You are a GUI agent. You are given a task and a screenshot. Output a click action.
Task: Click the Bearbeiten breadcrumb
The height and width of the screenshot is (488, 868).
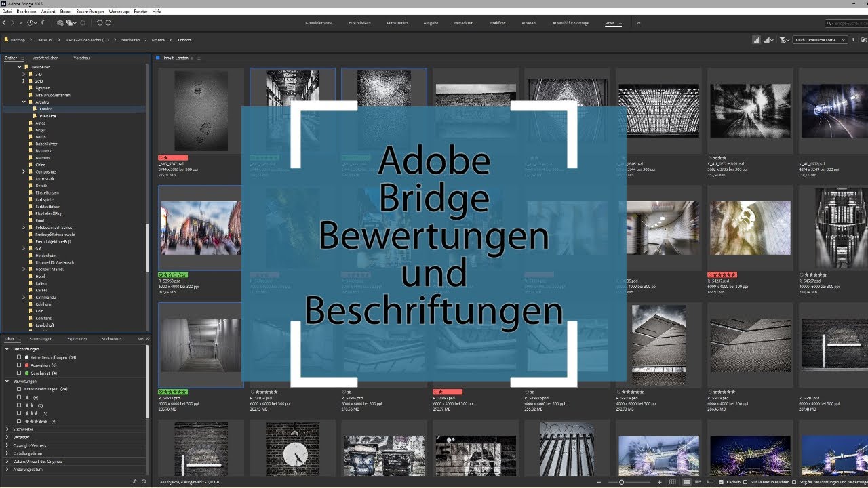(x=130, y=40)
